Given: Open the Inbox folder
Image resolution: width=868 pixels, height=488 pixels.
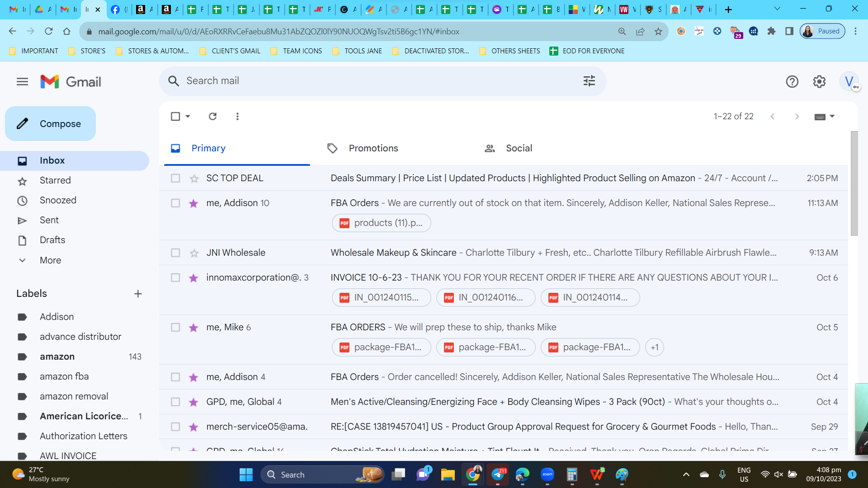Looking at the screenshot, I should [75, 160].
